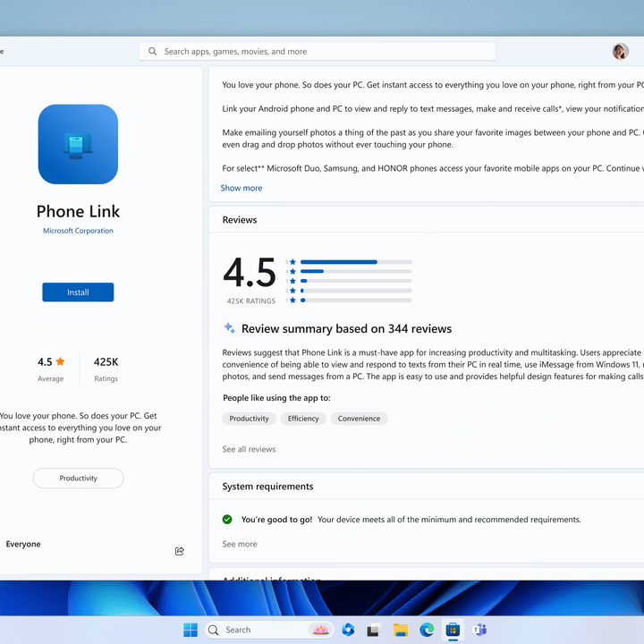
Task: Click the 1-star rating bar
Action: (x=356, y=301)
